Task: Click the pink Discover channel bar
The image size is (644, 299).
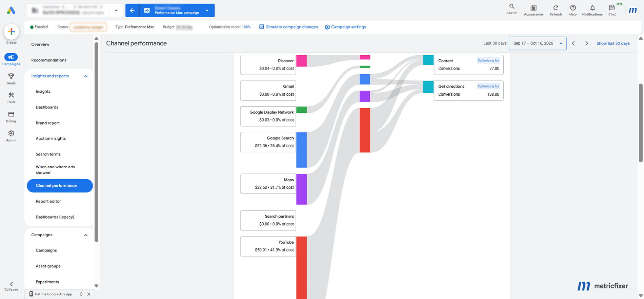Action: tap(301, 61)
